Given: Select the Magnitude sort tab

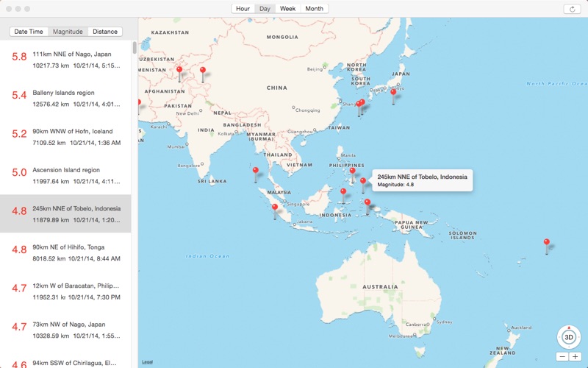Looking at the screenshot, I should coord(68,32).
